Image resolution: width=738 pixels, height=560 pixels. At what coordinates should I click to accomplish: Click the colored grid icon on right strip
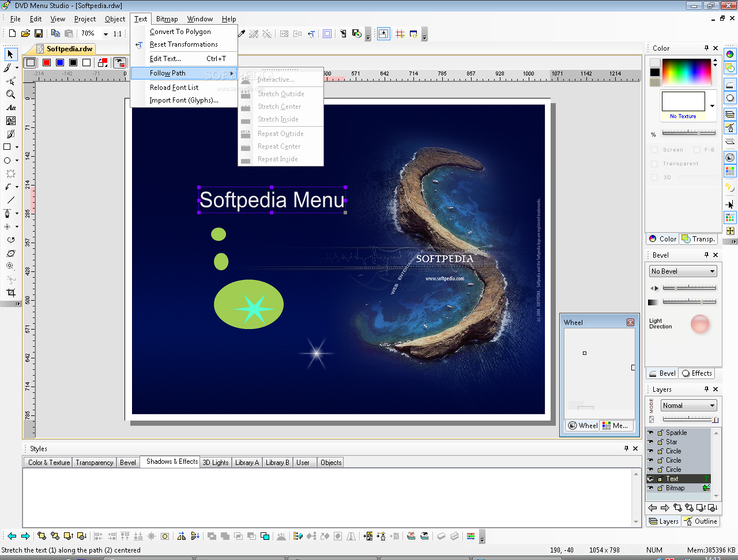[730, 171]
